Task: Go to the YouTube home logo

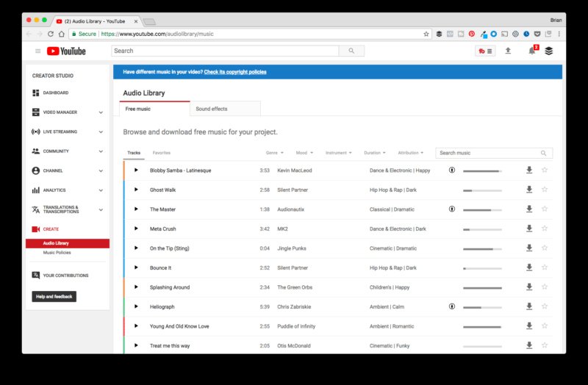Action: coord(66,51)
